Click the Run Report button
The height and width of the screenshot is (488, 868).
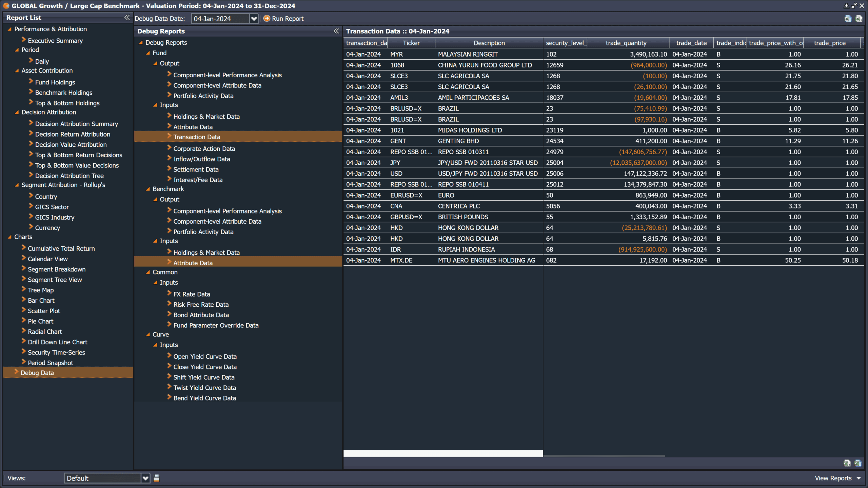click(283, 19)
